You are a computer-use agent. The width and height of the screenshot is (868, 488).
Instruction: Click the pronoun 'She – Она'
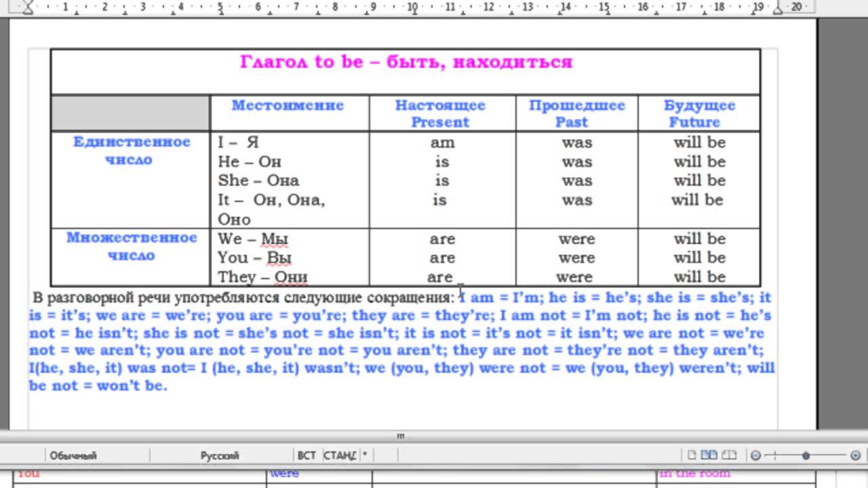pyautogui.click(x=258, y=180)
